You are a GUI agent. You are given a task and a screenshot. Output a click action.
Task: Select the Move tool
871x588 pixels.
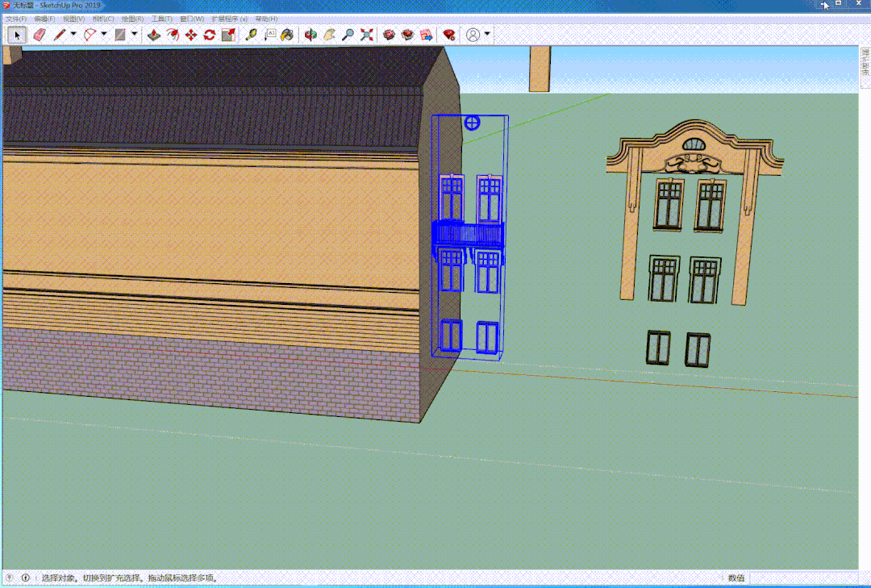click(x=191, y=35)
